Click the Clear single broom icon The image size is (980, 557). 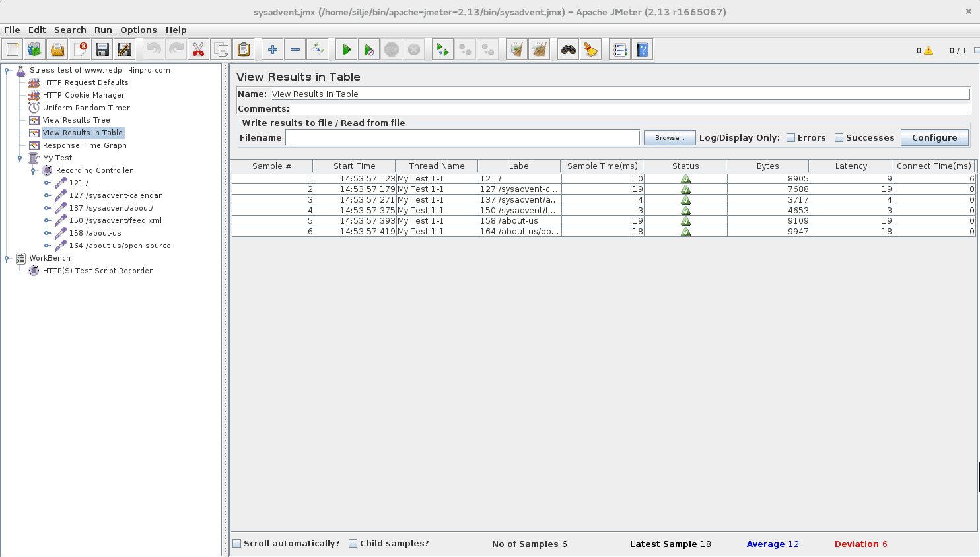516,49
